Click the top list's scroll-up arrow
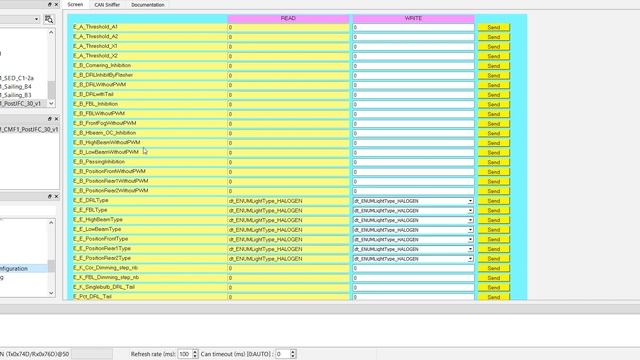This screenshot has height=360, width=640. click(x=51, y=32)
